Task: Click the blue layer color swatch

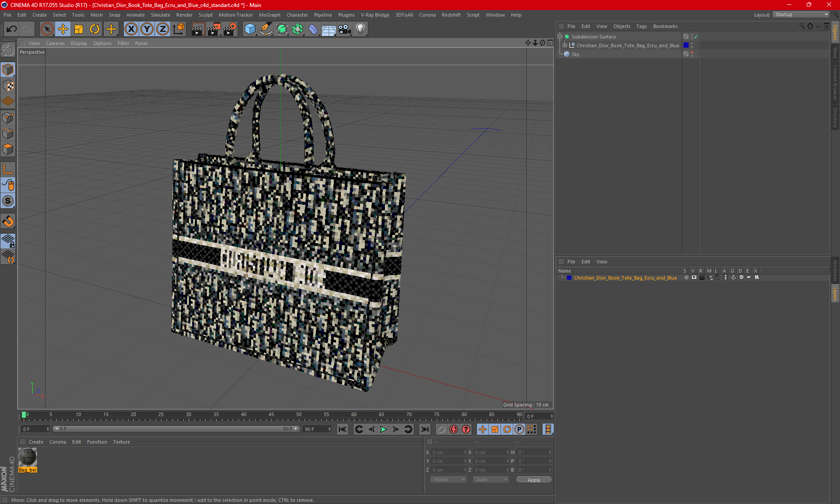Action: pos(569,277)
